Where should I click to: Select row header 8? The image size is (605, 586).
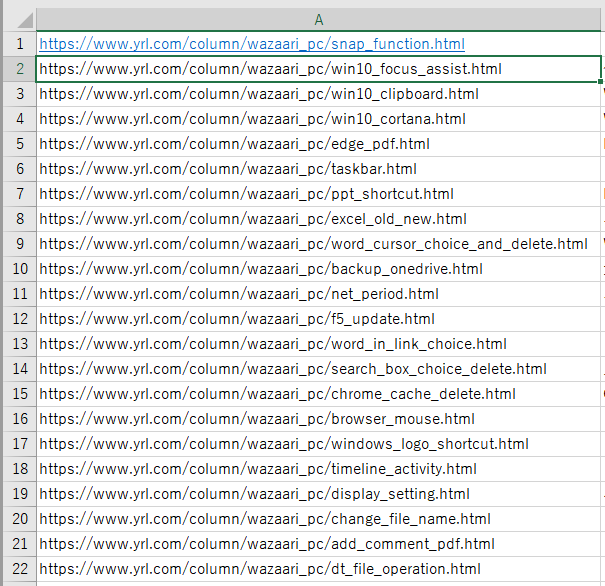[x=20, y=219]
